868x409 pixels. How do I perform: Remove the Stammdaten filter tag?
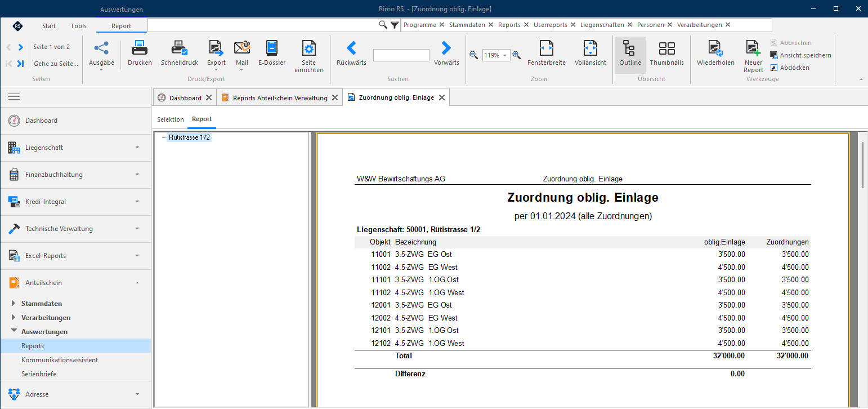tap(491, 25)
